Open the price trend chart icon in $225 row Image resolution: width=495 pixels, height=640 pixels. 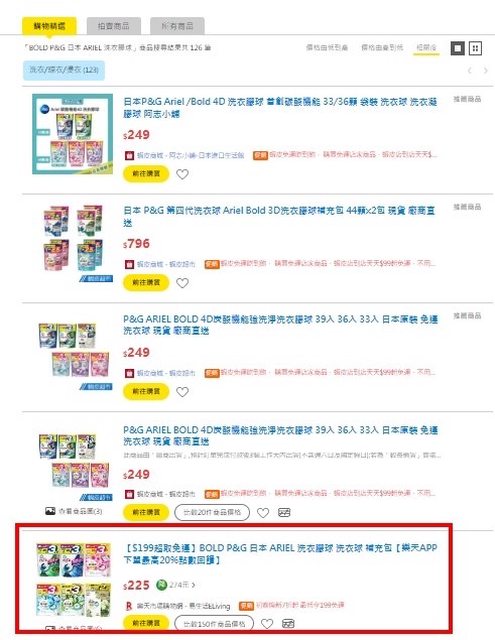pos(288,624)
